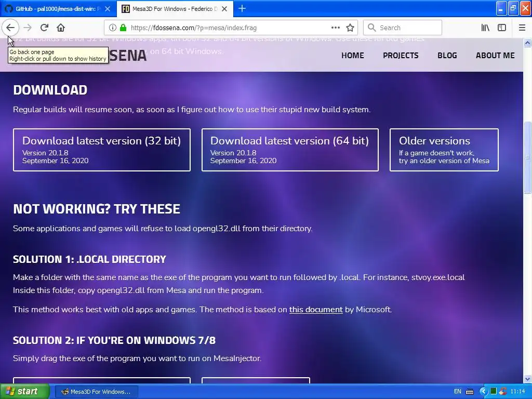
Task: Bookmark this page with the star icon
Action: [350, 28]
